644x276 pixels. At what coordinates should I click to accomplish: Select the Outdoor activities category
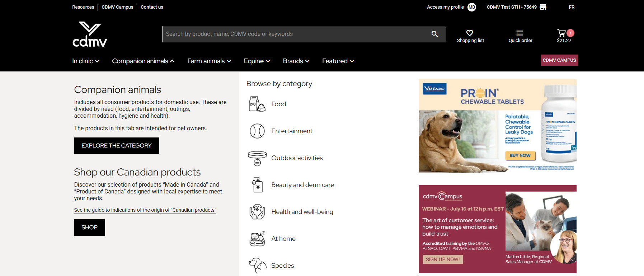pyautogui.click(x=297, y=158)
